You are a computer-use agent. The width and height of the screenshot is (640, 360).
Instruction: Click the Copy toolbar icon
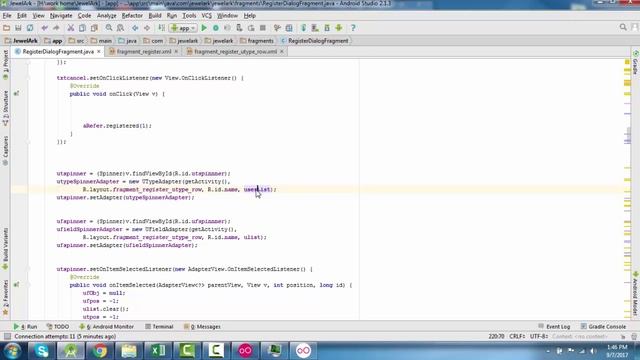[x=82, y=28]
